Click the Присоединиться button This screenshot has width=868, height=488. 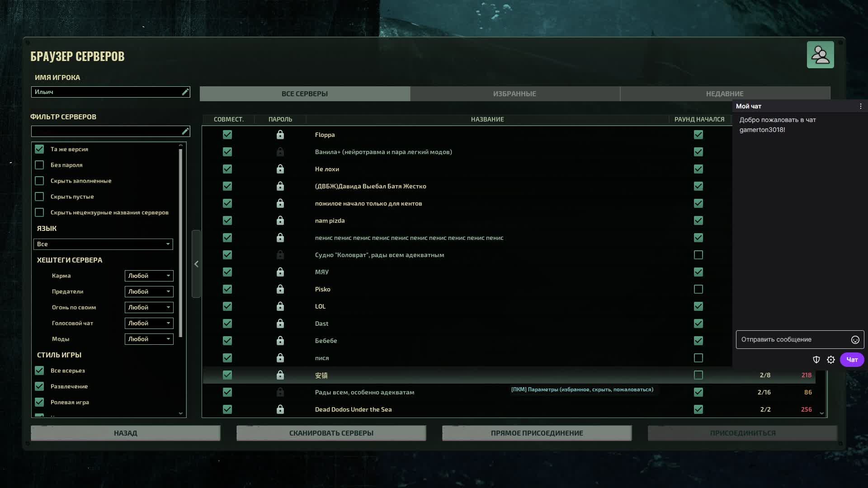pyautogui.click(x=742, y=433)
